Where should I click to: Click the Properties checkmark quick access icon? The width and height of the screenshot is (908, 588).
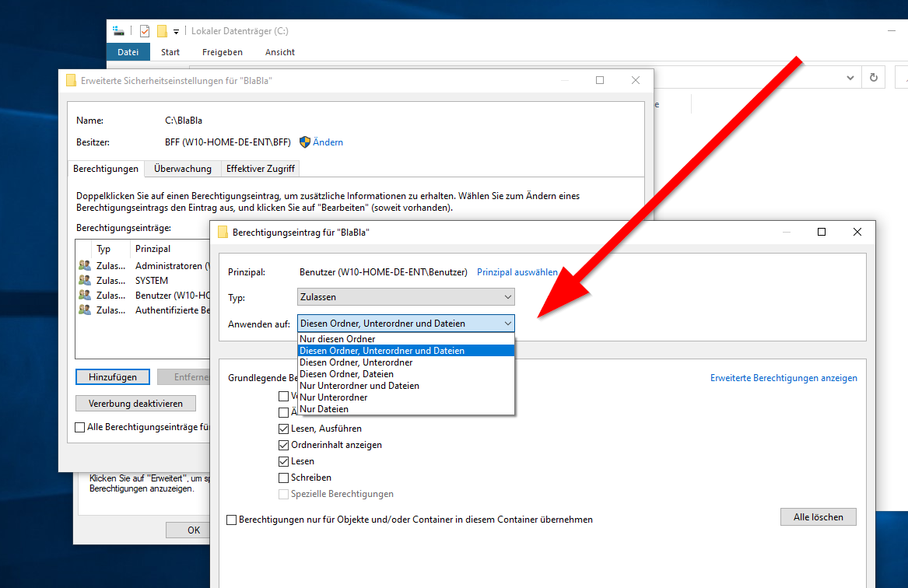tap(145, 31)
